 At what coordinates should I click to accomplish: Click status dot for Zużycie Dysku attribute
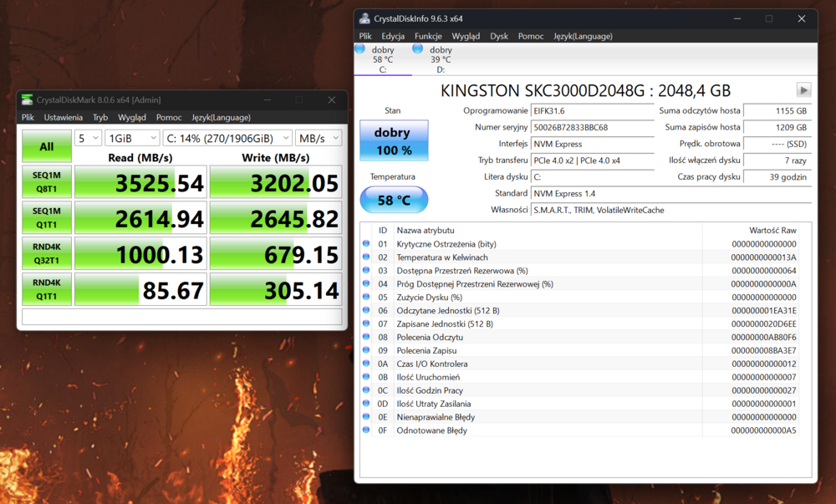(x=366, y=297)
